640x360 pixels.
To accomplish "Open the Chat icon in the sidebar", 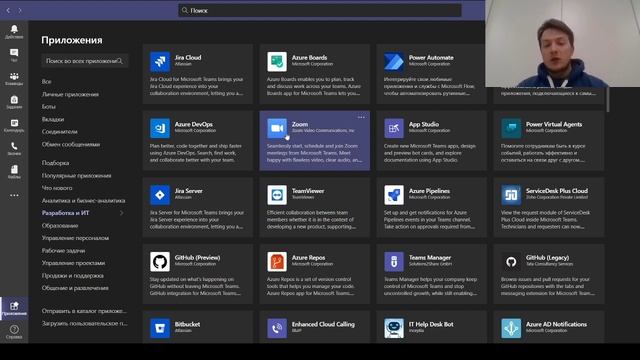I will click(x=14, y=53).
